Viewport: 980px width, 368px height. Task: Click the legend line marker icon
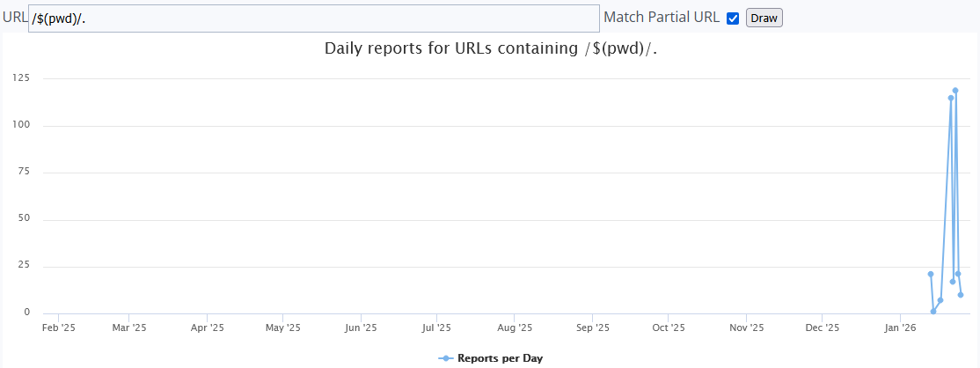[446, 358]
